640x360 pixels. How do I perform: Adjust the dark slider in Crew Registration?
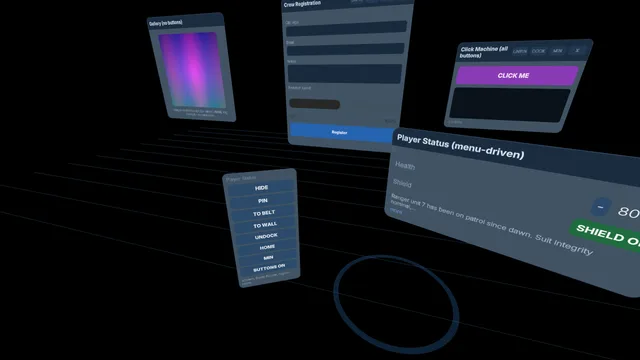314,104
